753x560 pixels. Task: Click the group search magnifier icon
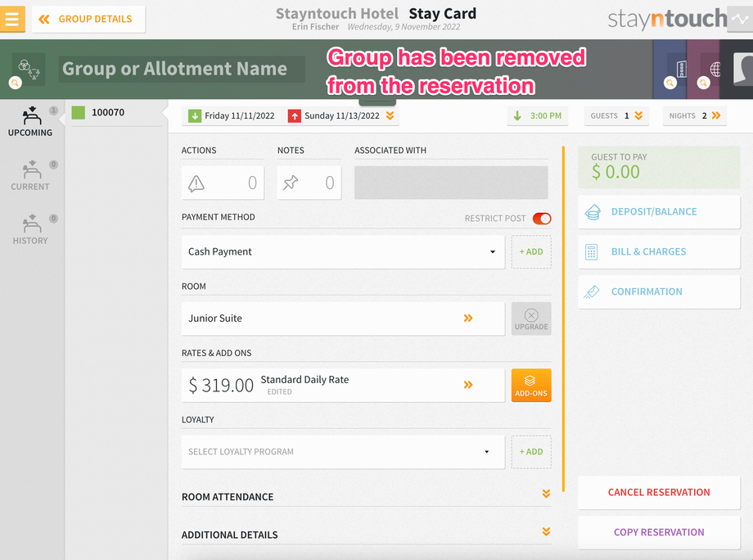(x=16, y=83)
